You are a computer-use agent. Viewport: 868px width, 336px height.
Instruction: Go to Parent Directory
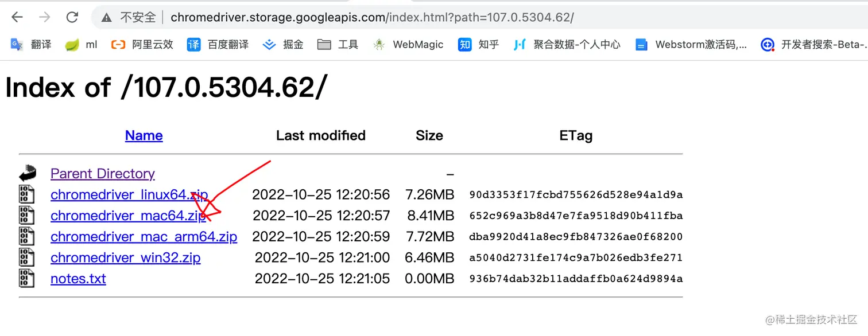pos(103,173)
